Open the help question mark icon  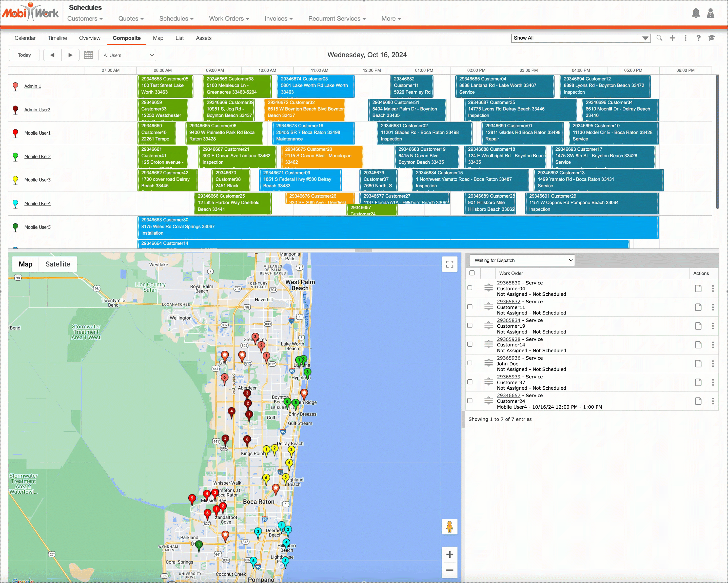[698, 38]
